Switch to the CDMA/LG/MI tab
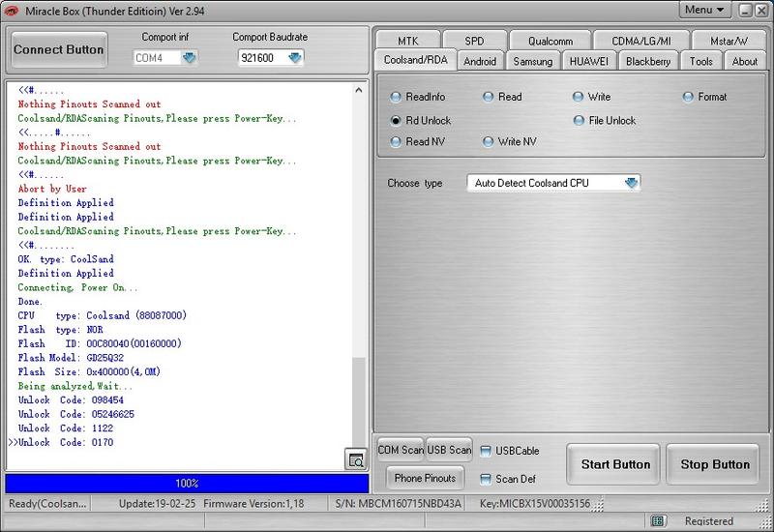Viewport: 774px width, 532px height. 641,41
